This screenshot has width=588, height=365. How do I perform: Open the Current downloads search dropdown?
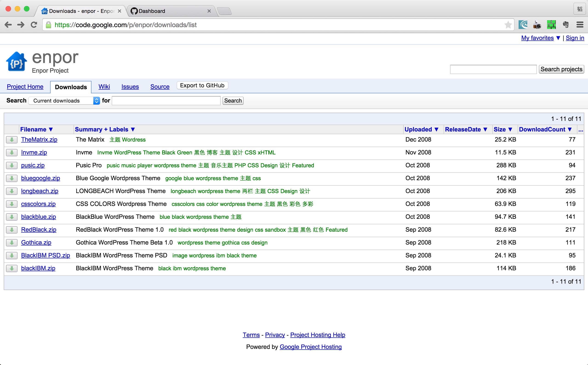point(64,101)
